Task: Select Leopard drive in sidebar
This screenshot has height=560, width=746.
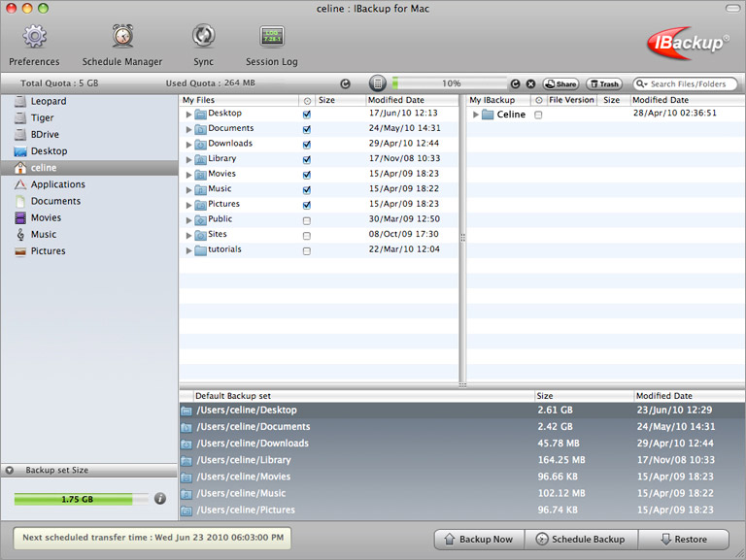Action: [x=89, y=101]
